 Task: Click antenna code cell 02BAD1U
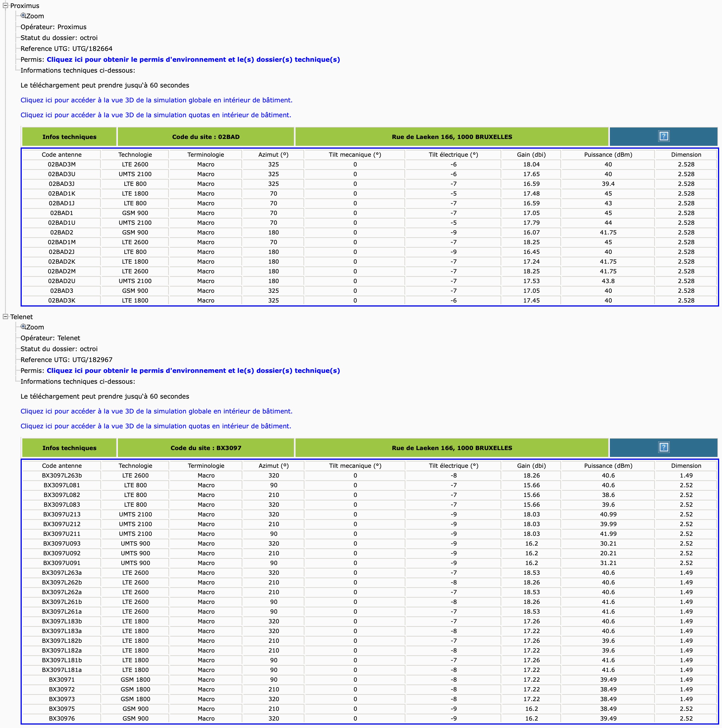(x=62, y=223)
